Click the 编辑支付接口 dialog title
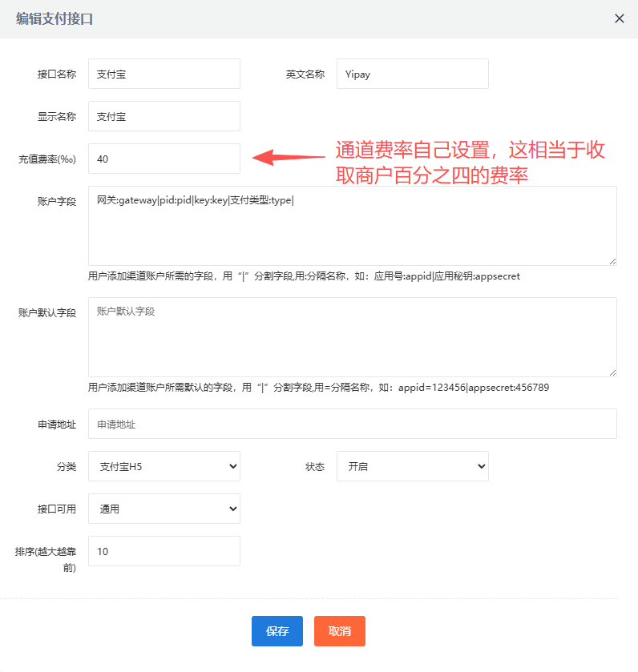Screen dimensions: 638x672 point(55,18)
